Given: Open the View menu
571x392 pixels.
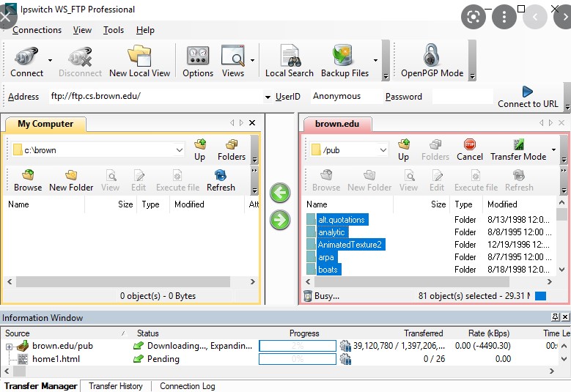Looking at the screenshot, I should [82, 30].
